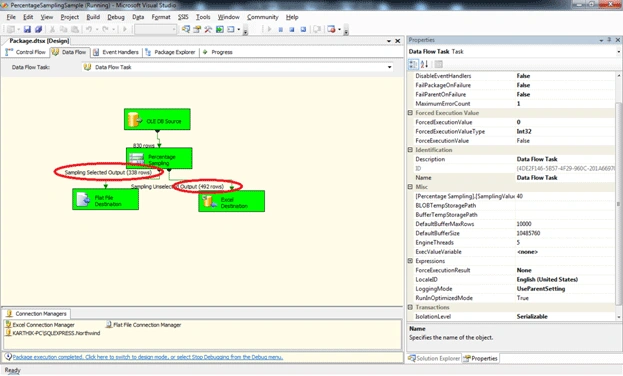623x376 pixels.
Task: Collapse the Identification category
Action: point(410,150)
